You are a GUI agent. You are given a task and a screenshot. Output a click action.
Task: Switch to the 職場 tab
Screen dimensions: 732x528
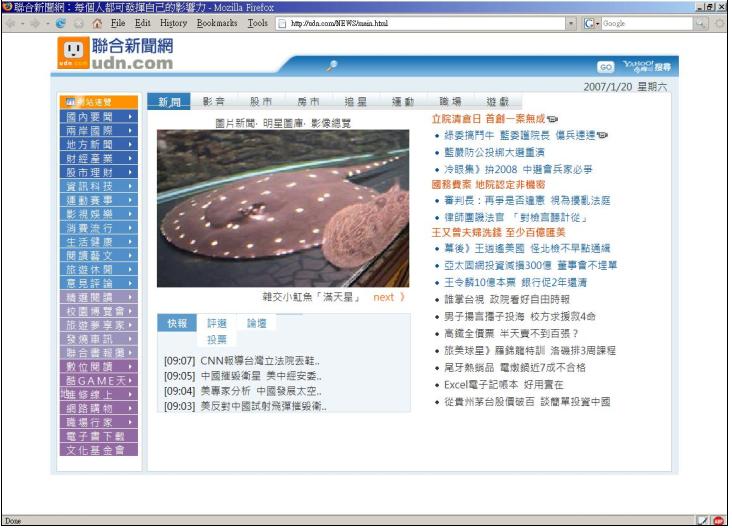coord(450,101)
